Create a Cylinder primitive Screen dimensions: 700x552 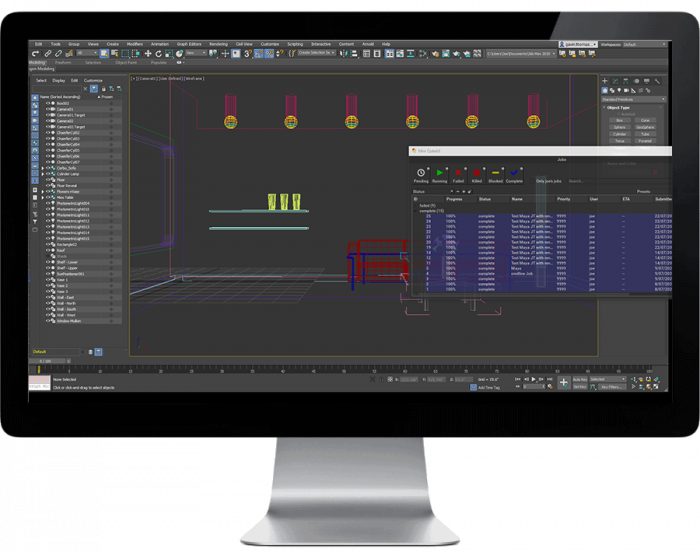pos(620,134)
